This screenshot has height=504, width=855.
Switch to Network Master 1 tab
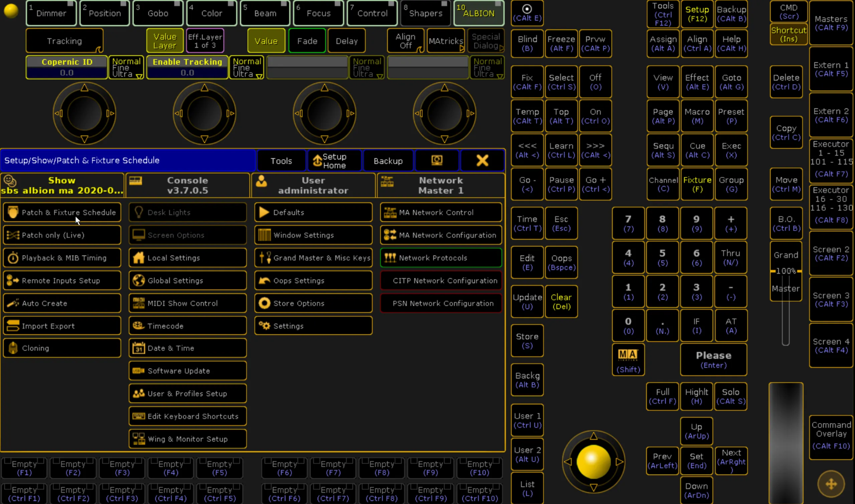tap(441, 186)
